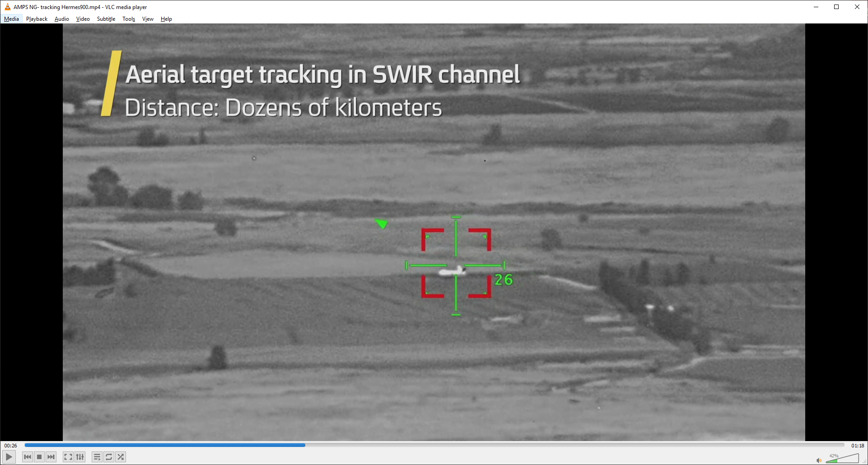Jump to previous media track
This screenshot has height=465, width=868.
pyautogui.click(x=28, y=457)
